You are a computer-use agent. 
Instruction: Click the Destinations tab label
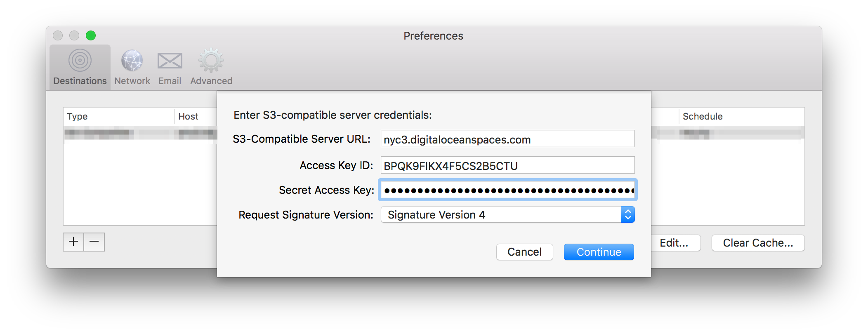pyautogui.click(x=80, y=81)
